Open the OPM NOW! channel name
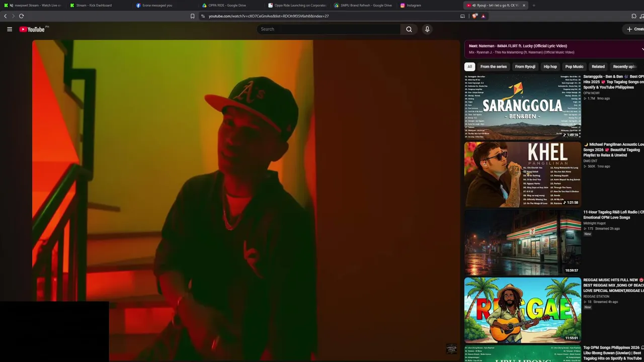 (x=592, y=93)
